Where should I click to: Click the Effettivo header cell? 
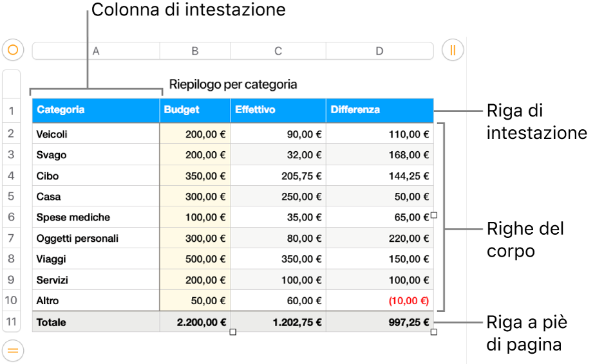278,111
